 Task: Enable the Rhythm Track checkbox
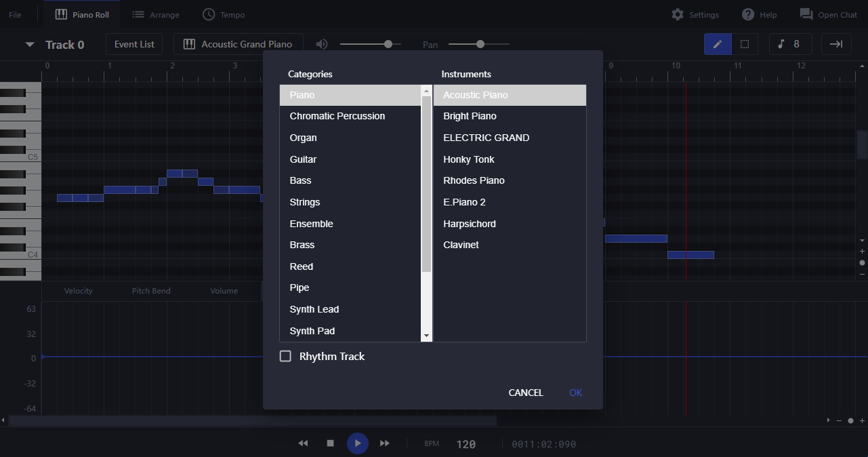coord(285,356)
